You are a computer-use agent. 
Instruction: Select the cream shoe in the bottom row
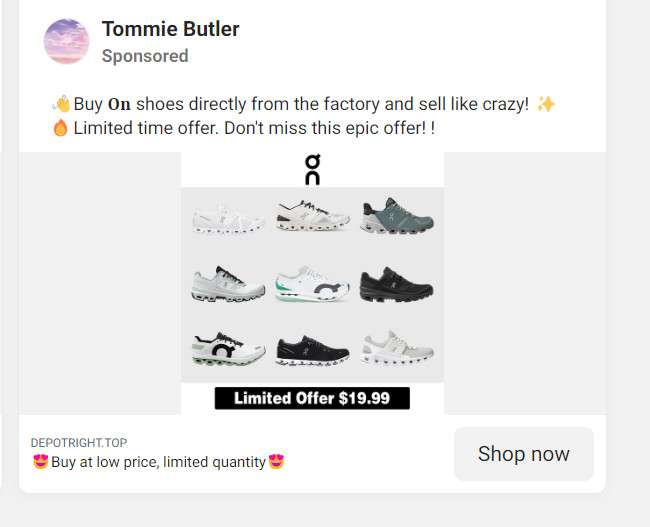[396, 349]
